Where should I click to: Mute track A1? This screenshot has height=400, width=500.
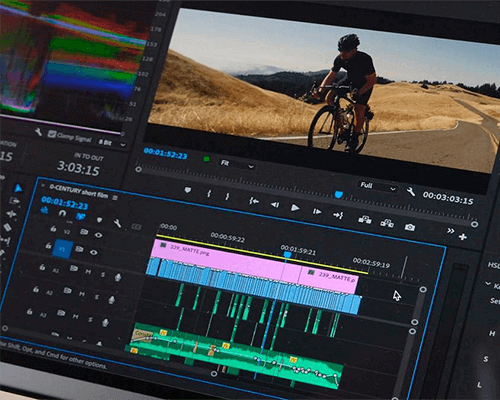(x=88, y=272)
